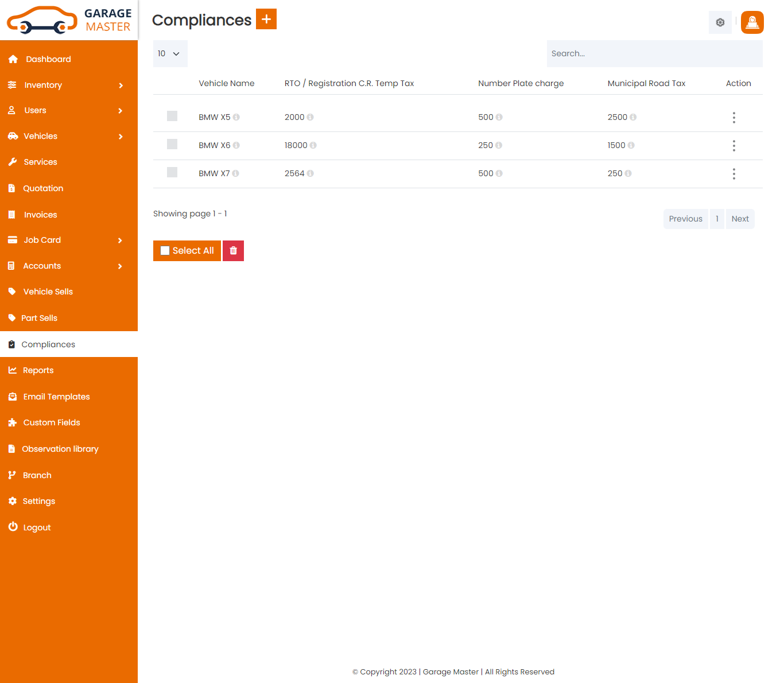Open three-dot action menu for BMW X7

point(733,174)
